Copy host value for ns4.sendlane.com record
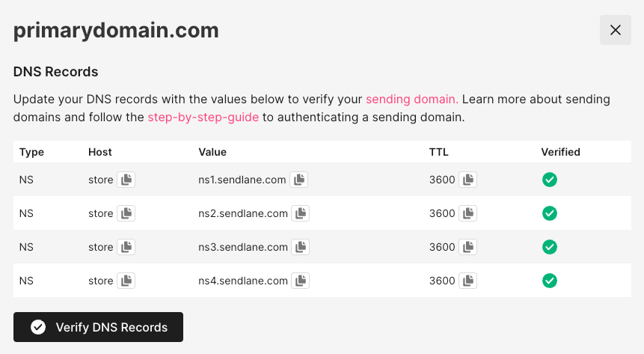Image resolution: width=644 pixels, height=354 pixels. [126, 281]
